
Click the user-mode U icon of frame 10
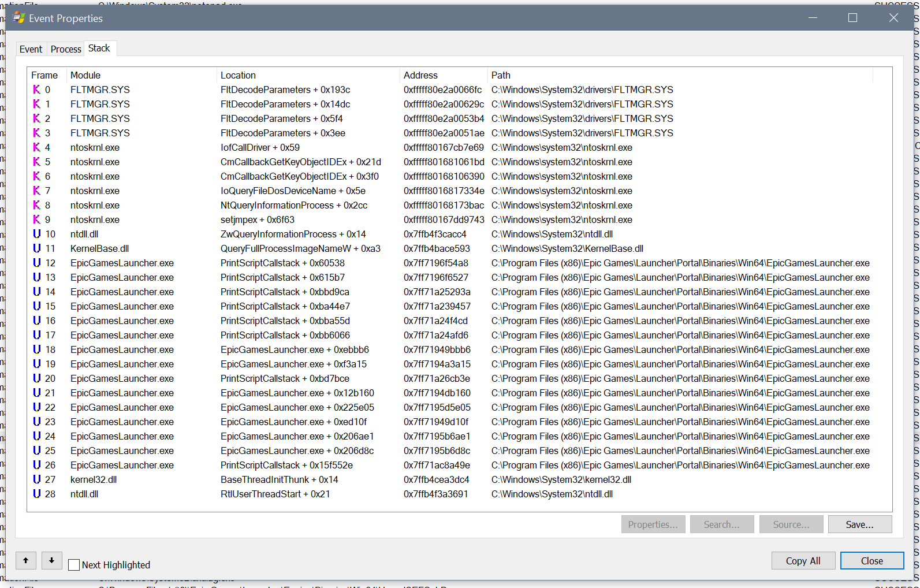[x=36, y=234]
